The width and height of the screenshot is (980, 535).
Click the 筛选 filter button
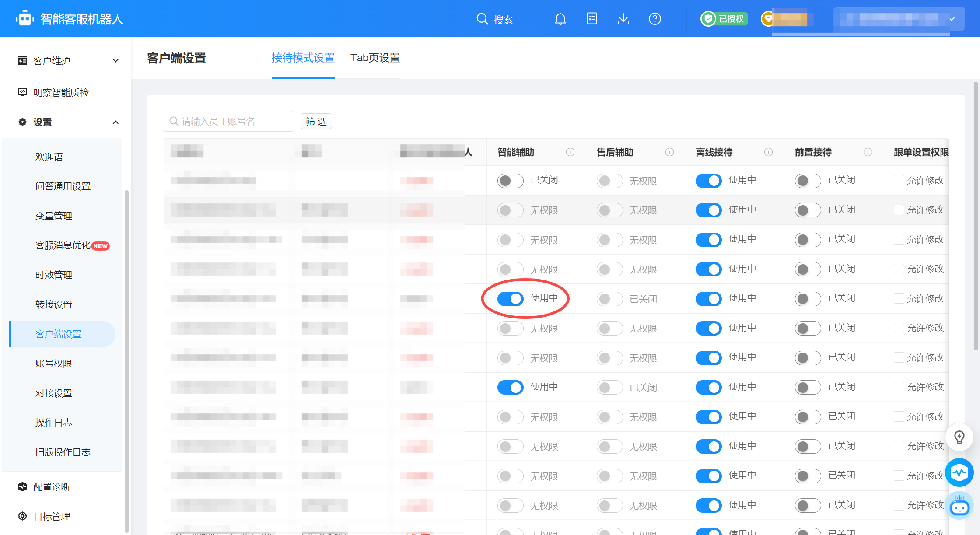coord(316,121)
